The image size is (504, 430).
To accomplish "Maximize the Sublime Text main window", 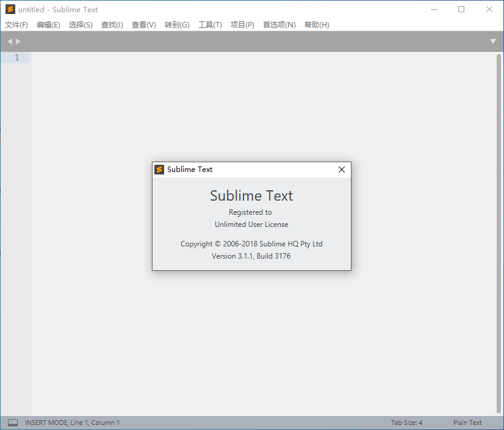I will [461, 9].
